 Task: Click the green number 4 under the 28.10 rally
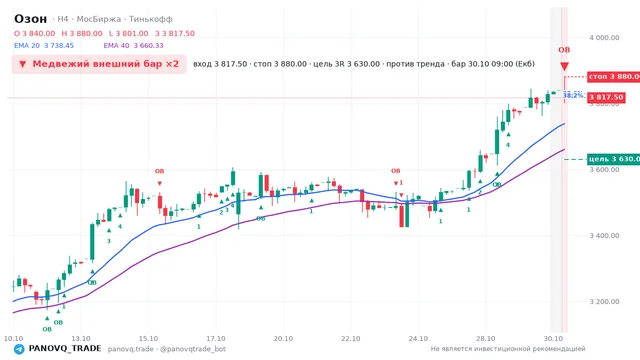[508, 144]
